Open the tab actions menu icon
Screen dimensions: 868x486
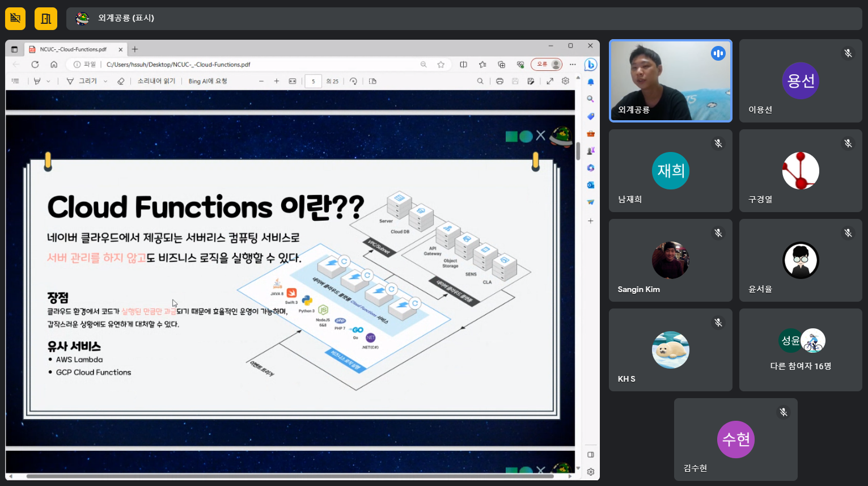click(14, 49)
